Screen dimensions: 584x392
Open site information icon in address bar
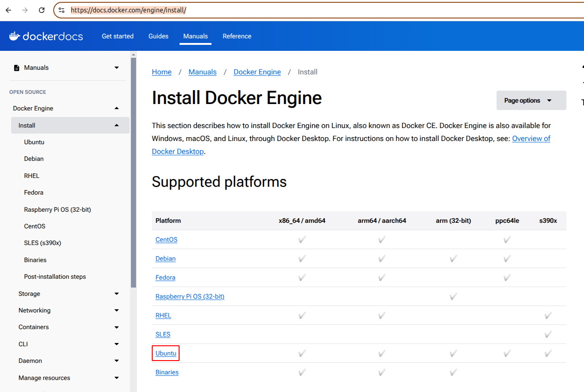point(62,10)
